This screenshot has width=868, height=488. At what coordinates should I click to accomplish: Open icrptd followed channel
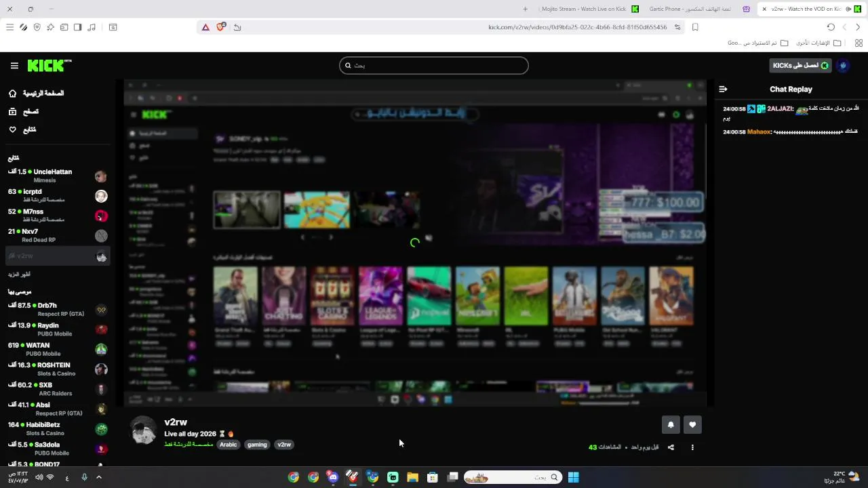(58, 196)
